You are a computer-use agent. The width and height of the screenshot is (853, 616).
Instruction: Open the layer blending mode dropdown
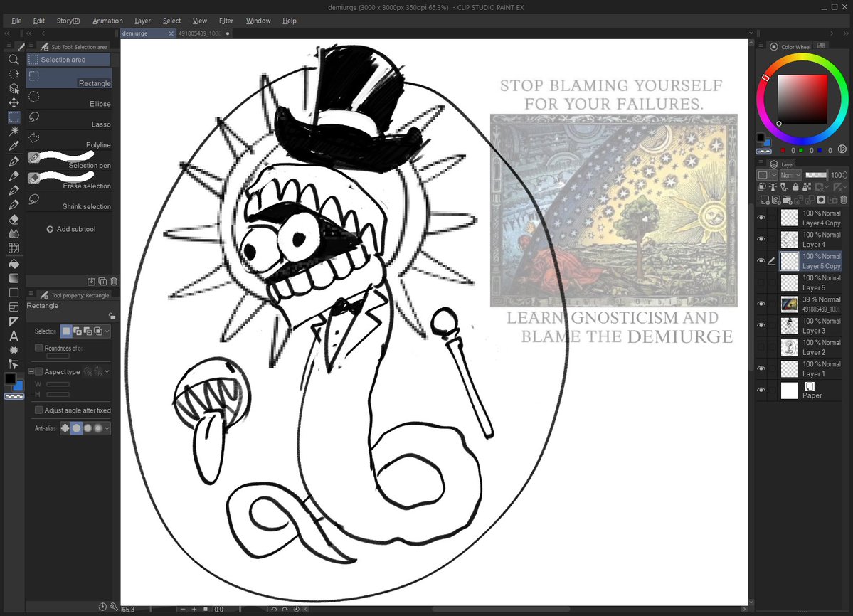click(790, 175)
